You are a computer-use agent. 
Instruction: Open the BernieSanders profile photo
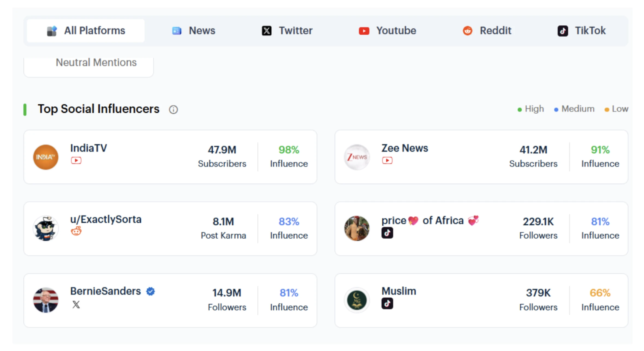coord(46,300)
